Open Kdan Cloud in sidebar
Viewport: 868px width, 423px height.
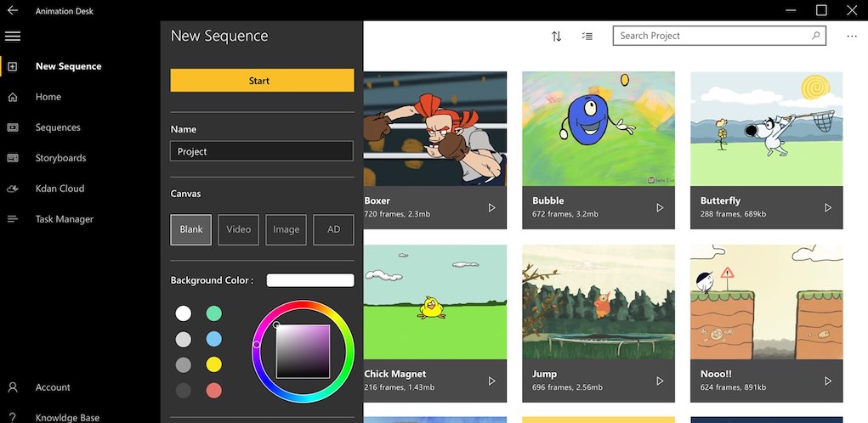(x=60, y=189)
